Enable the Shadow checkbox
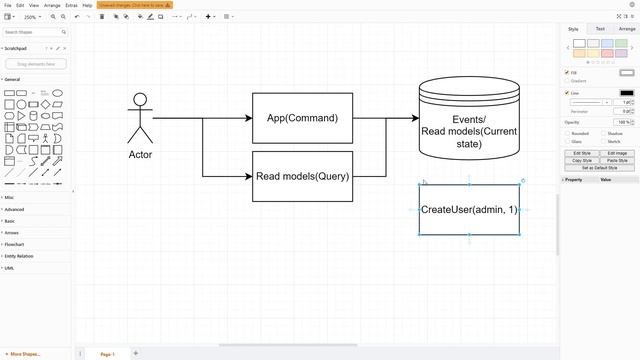640x360 pixels. 603,133
